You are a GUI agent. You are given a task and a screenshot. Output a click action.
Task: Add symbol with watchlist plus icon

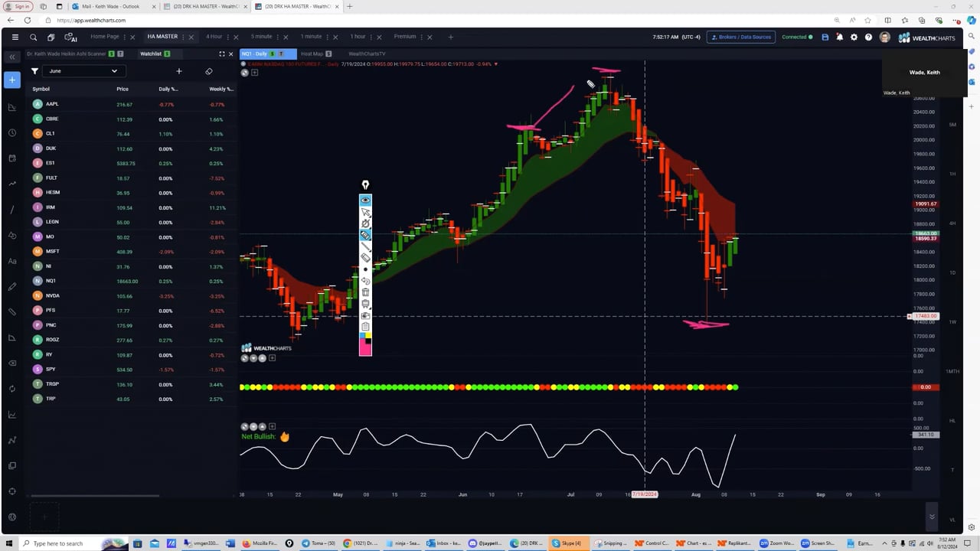coord(179,71)
